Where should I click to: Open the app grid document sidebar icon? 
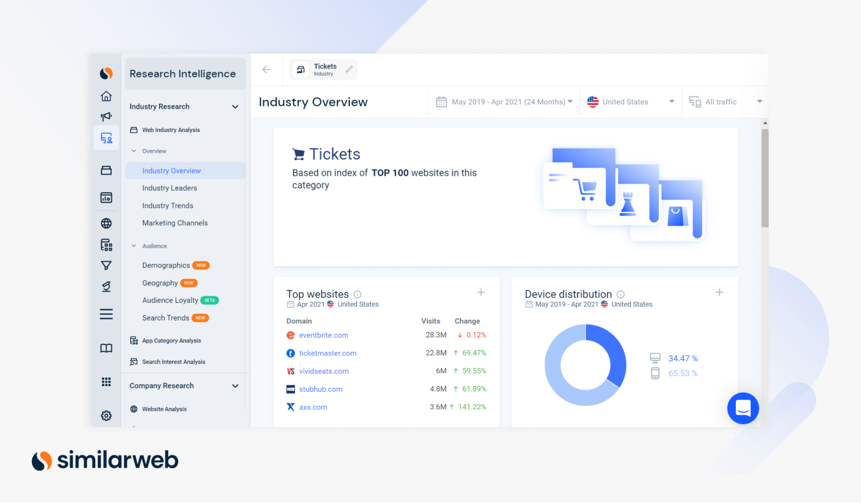point(106,245)
